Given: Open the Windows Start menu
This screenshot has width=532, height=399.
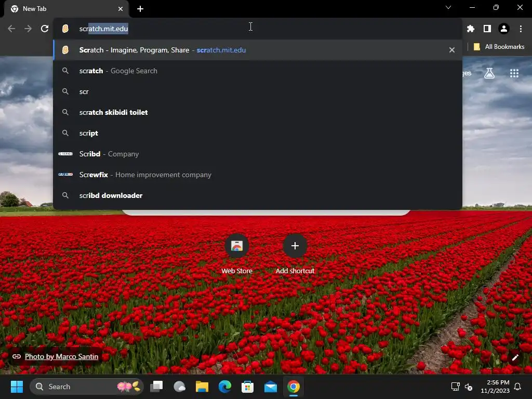Looking at the screenshot, I should pyautogui.click(x=17, y=387).
